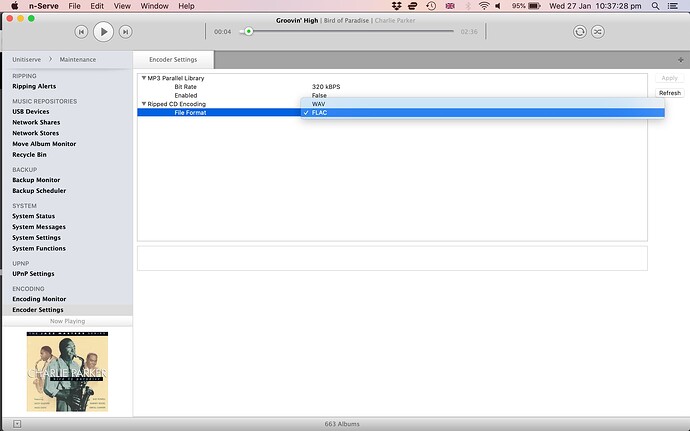
Task: Open Notification Center icon
Action: pyautogui.click(x=672, y=6)
